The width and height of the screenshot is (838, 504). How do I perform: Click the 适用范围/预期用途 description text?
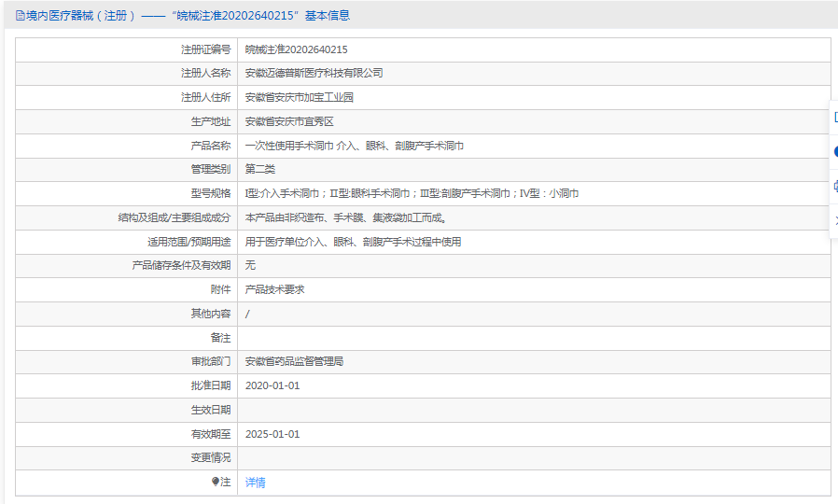(353, 242)
